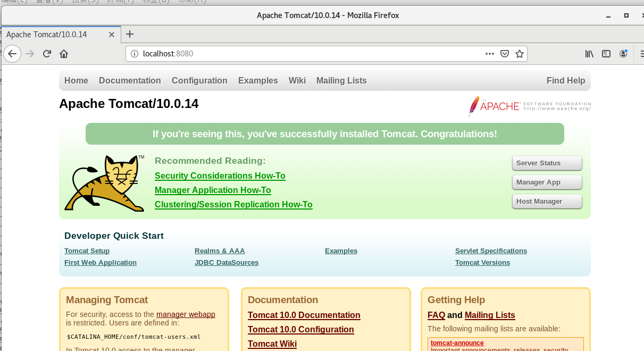Open Configuration in the navigation bar

(199, 81)
